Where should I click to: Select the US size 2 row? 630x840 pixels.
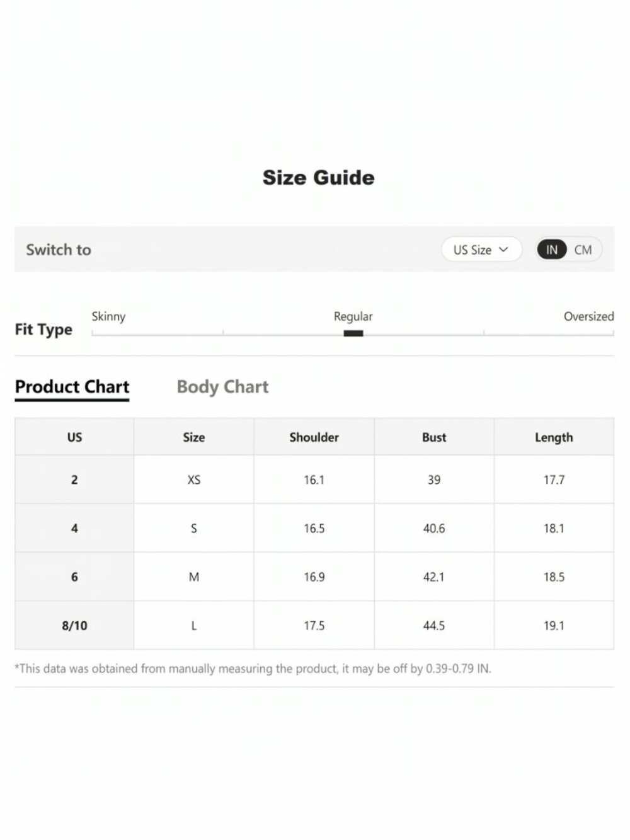tap(314, 480)
